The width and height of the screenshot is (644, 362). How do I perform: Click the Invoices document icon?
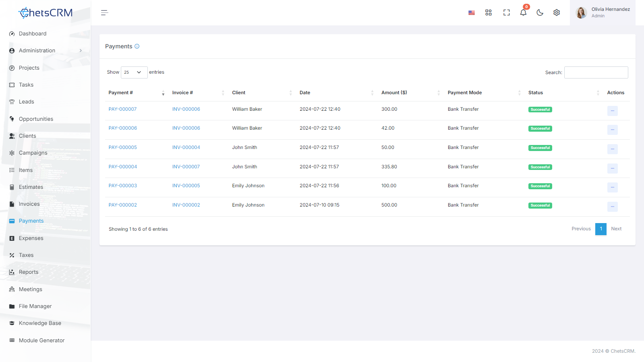12,204
